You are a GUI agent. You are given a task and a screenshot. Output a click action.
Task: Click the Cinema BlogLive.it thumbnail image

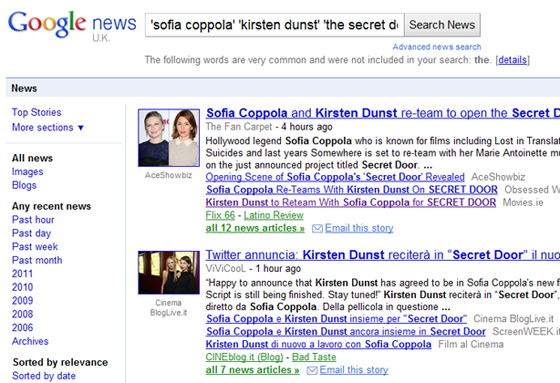pyautogui.click(x=169, y=273)
